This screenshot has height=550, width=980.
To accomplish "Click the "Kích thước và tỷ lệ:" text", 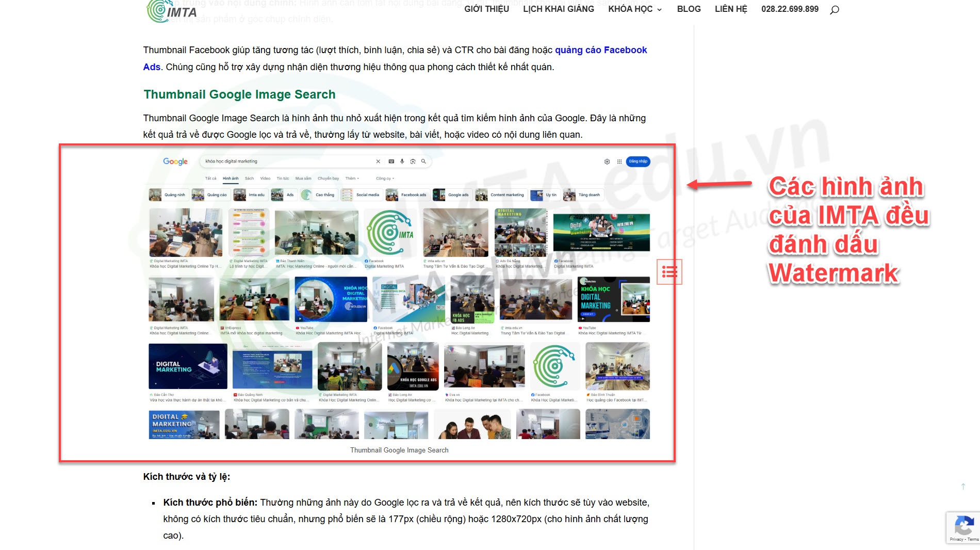I will point(187,477).
